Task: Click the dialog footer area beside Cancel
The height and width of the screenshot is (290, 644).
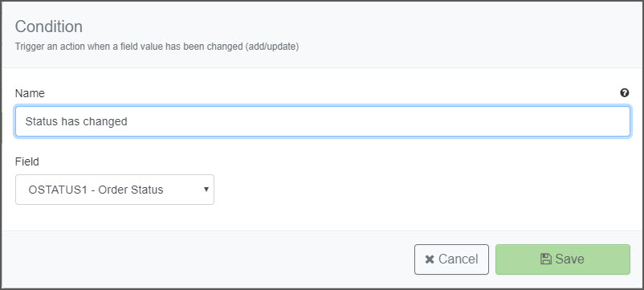Action: (206, 259)
